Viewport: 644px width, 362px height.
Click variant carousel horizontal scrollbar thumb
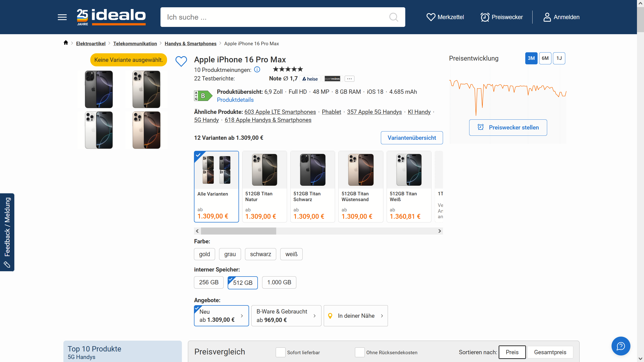pos(238,231)
